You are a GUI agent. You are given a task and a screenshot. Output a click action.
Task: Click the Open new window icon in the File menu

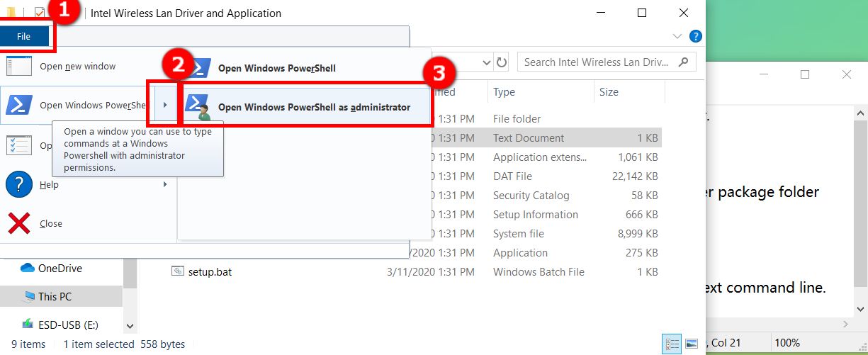point(18,66)
